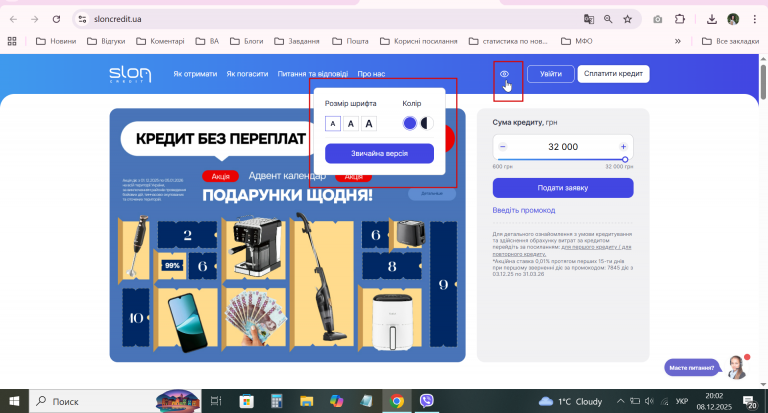Open the Введіть промокод link
The width and height of the screenshot is (768, 413).
point(524,210)
